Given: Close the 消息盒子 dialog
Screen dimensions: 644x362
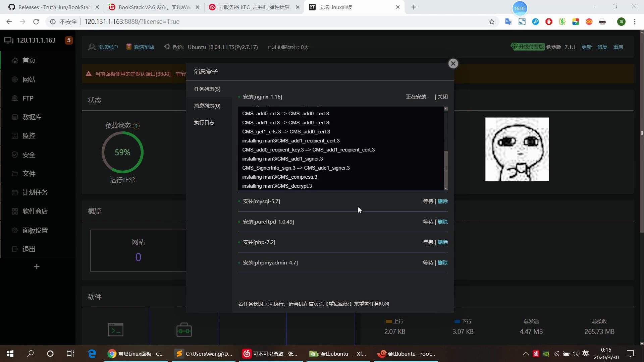Looking at the screenshot, I should tap(453, 64).
